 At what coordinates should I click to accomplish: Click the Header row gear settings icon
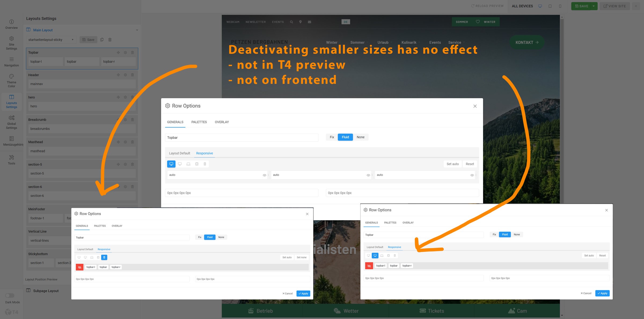pos(125,75)
